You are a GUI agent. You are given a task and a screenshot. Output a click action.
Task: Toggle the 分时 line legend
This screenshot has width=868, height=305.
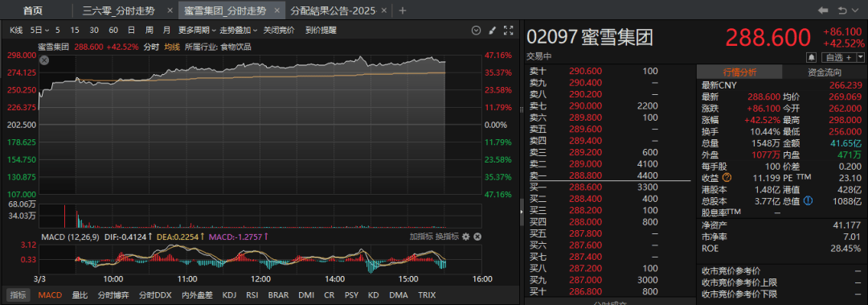coord(150,47)
